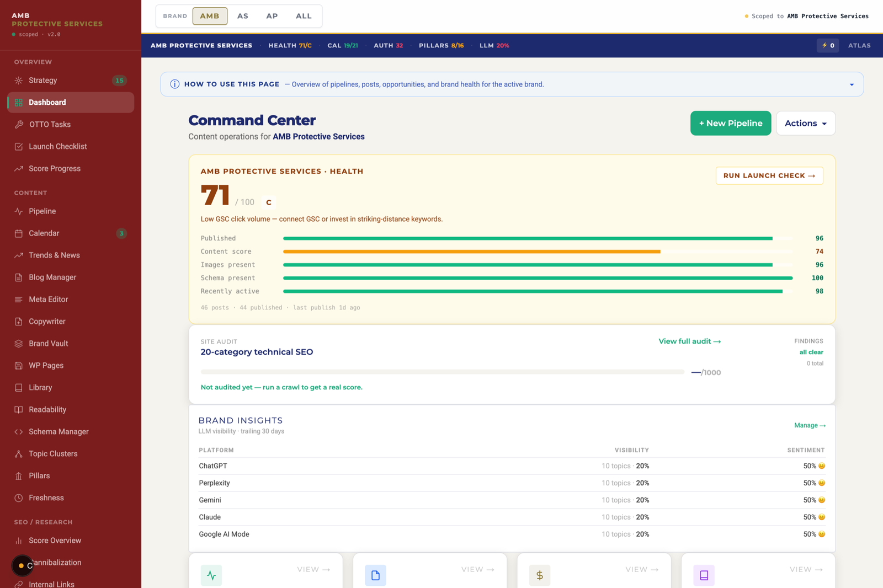Click the green pulse card icon
Viewport: 883px width, 588px height.
point(211,575)
